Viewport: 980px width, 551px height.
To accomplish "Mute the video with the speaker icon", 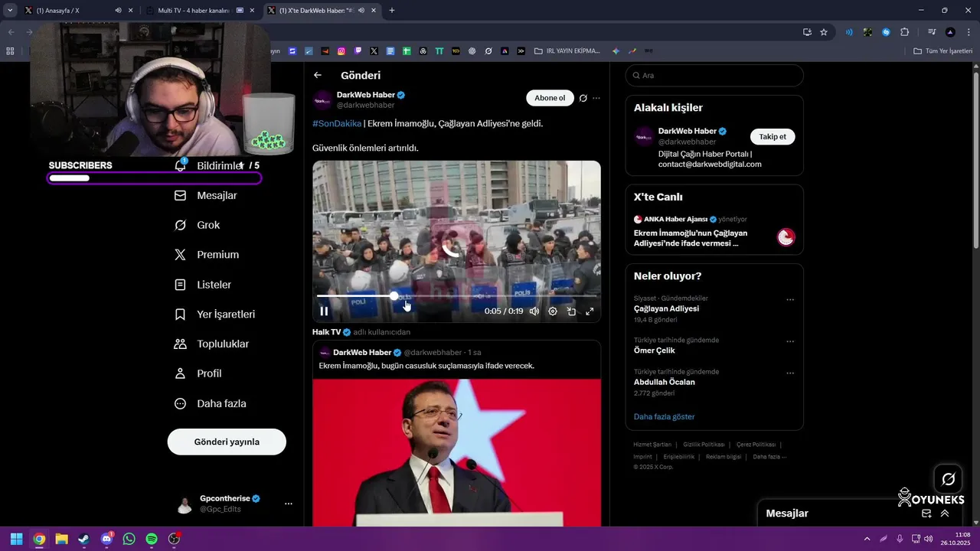I will [x=534, y=311].
